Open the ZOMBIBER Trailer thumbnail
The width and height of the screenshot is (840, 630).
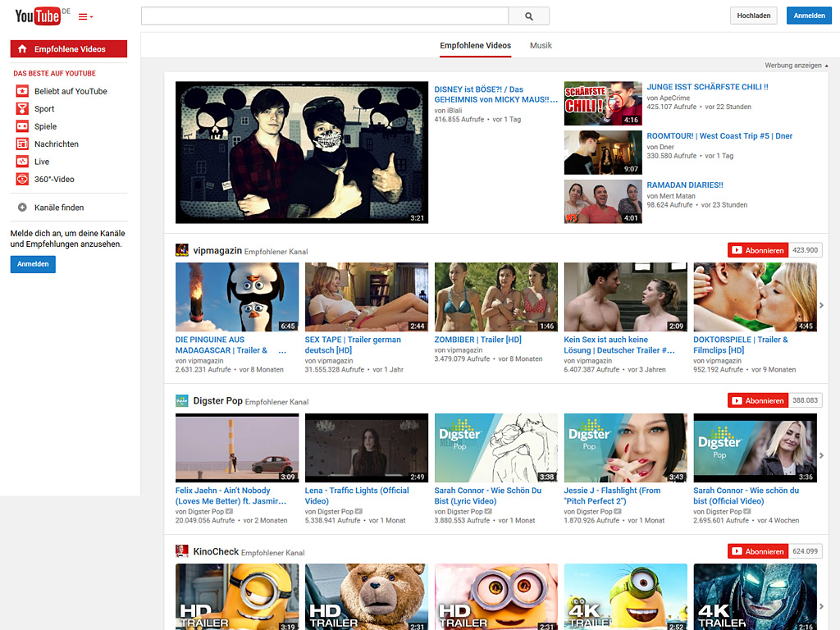(x=495, y=297)
